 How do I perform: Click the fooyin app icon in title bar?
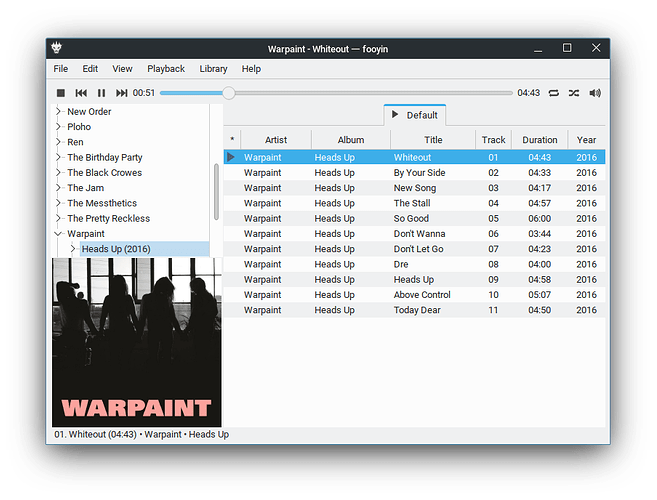[58, 49]
